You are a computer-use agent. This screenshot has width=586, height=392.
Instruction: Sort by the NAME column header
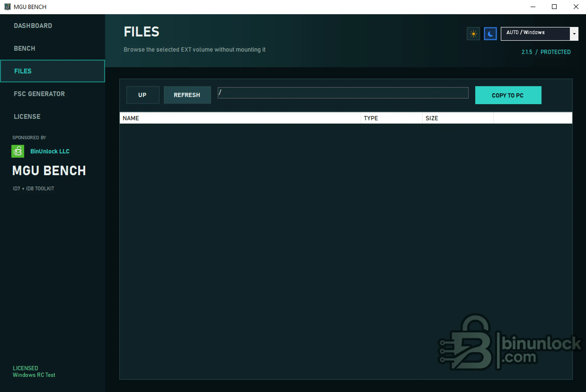click(240, 118)
